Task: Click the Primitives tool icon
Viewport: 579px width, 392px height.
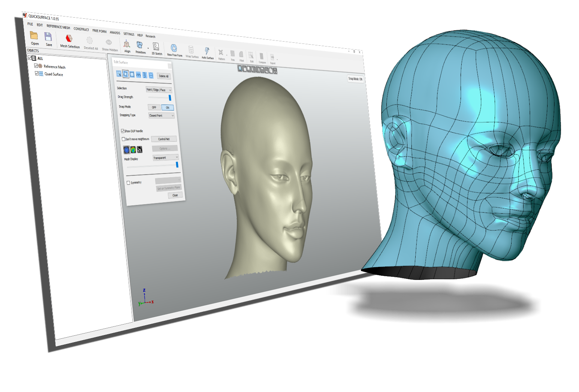Action: [139, 45]
